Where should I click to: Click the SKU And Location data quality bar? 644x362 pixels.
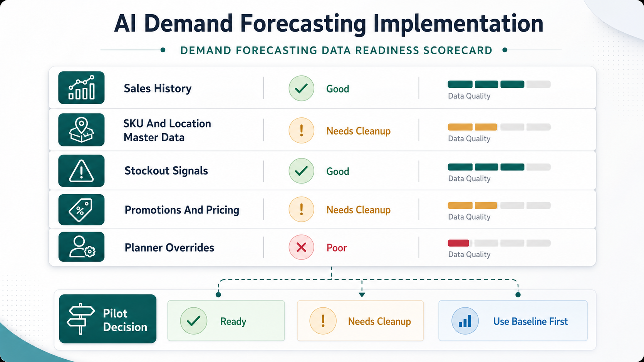click(499, 127)
